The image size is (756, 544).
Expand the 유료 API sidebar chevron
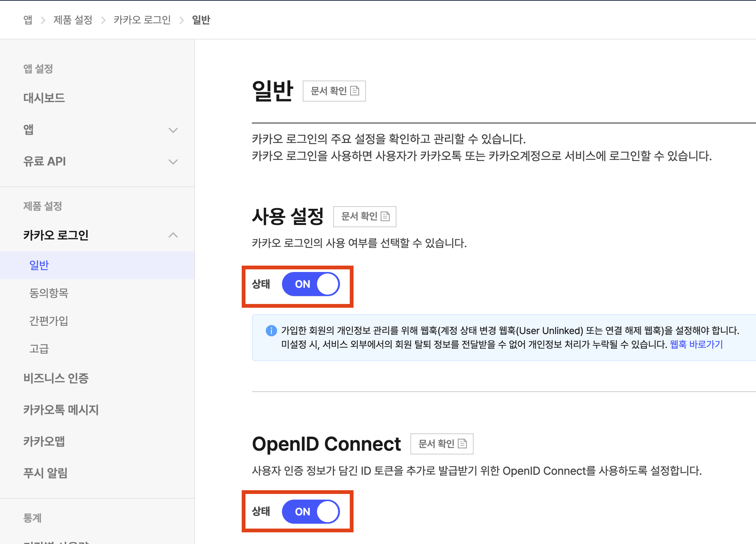point(173,162)
